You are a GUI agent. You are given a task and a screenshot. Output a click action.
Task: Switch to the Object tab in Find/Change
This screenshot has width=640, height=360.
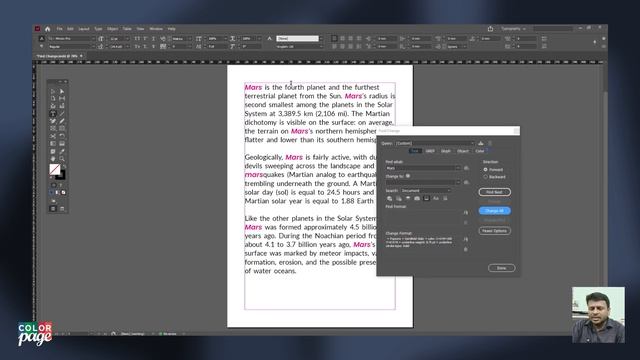[x=463, y=151]
